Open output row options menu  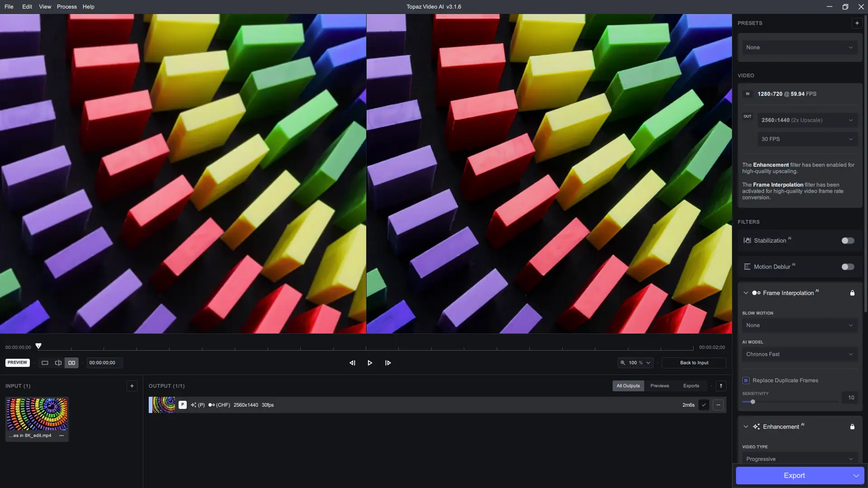click(718, 405)
